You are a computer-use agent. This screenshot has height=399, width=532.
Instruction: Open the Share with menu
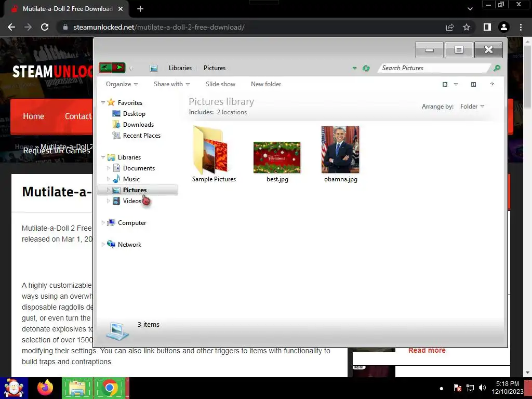click(x=171, y=84)
